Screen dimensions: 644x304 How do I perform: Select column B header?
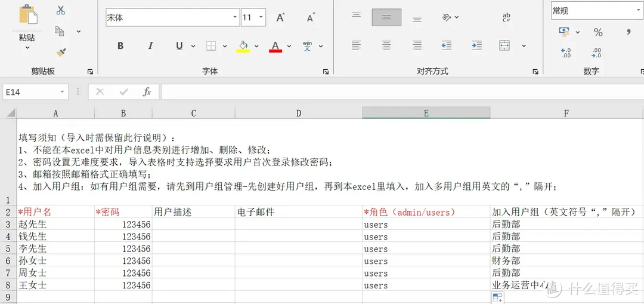tap(123, 113)
